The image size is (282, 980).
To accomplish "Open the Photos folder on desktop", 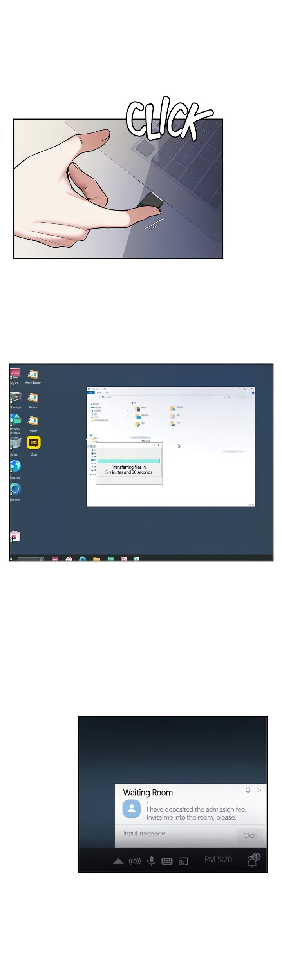I will (33, 398).
